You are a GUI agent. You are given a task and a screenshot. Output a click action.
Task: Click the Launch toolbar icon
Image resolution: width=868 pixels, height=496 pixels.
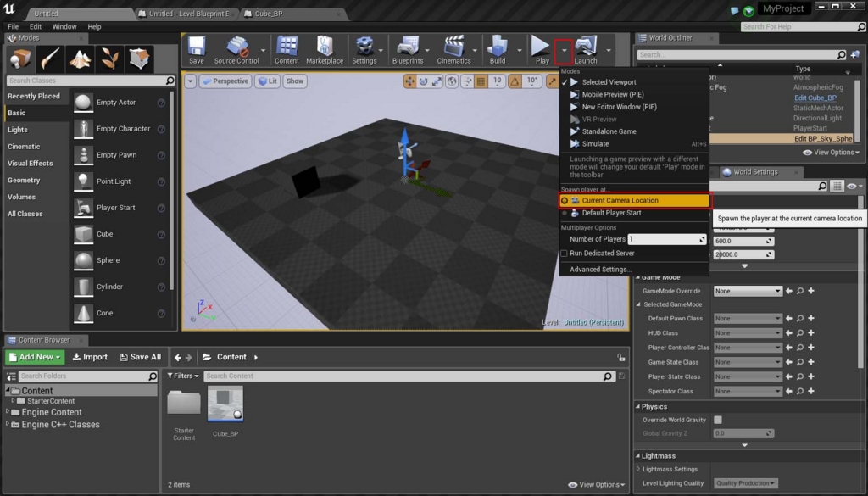[x=586, y=50]
